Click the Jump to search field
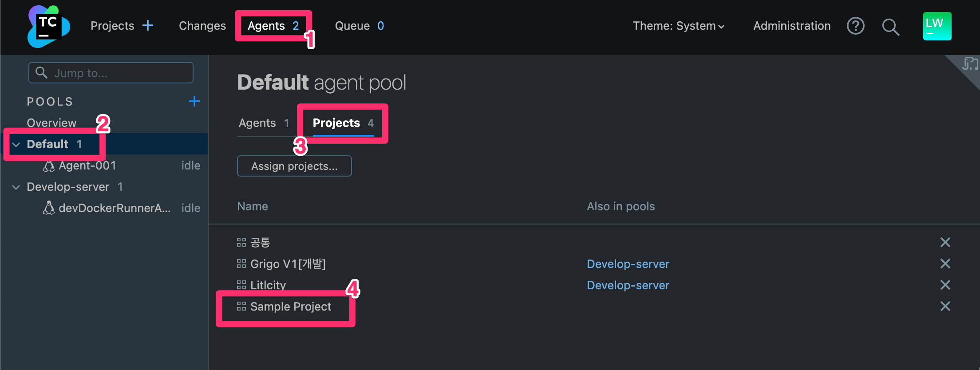This screenshot has height=370, width=980. pyautogui.click(x=111, y=72)
